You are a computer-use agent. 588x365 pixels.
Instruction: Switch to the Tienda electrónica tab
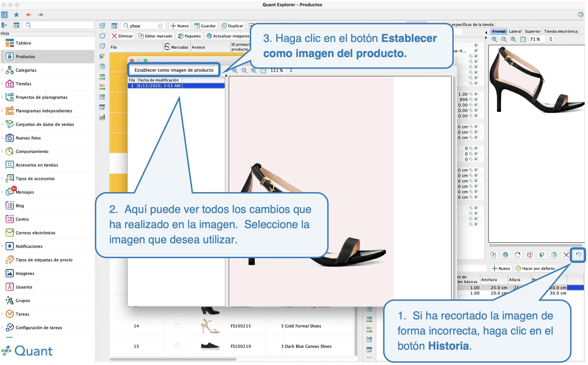coord(561,31)
